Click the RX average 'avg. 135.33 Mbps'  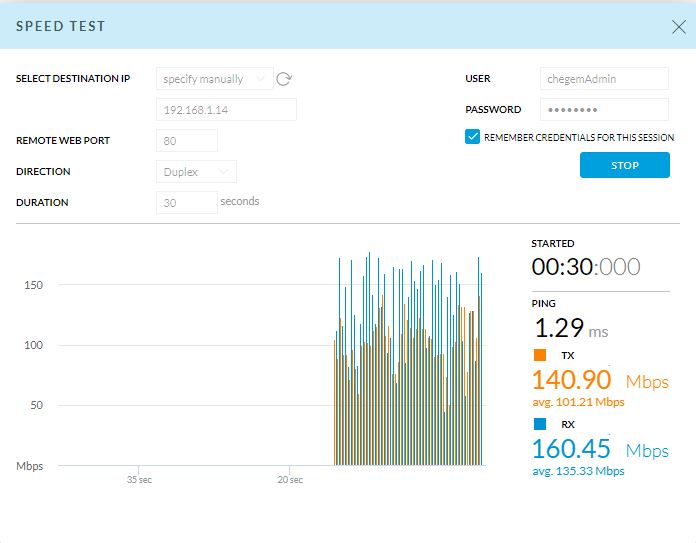pyautogui.click(x=578, y=471)
